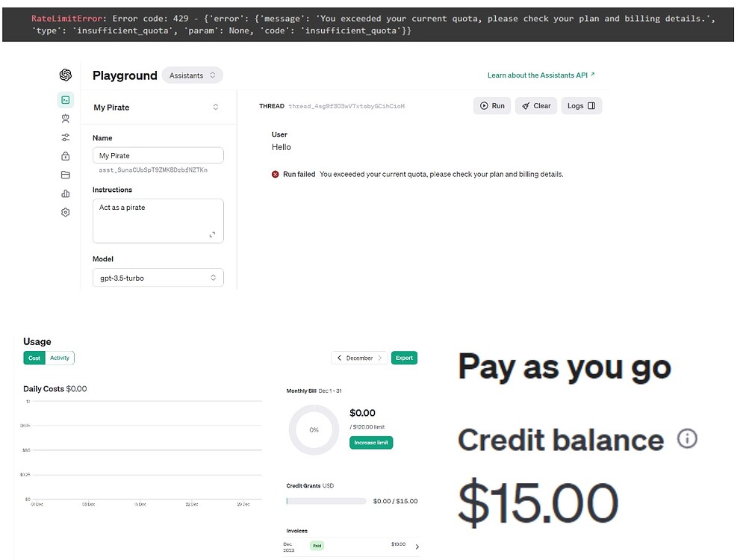Open the gpt-3.5-turbo model dropdown
746x560 pixels.
pos(158,278)
